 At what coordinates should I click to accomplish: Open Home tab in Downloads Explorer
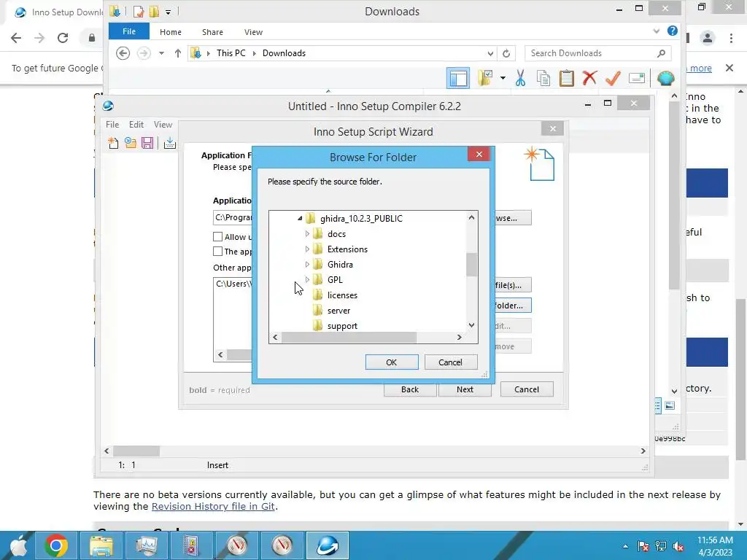(171, 32)
